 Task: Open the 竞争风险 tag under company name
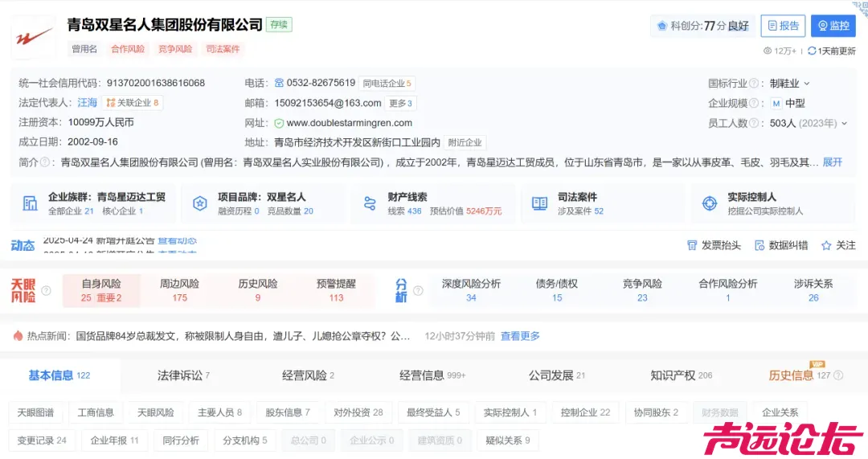[175, 49]
